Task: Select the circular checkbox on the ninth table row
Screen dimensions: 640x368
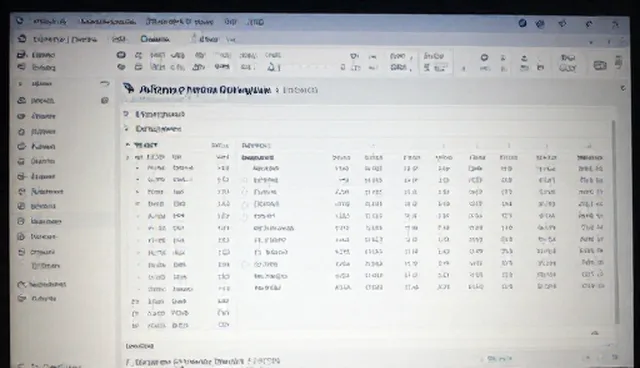Action: [245, 264]
